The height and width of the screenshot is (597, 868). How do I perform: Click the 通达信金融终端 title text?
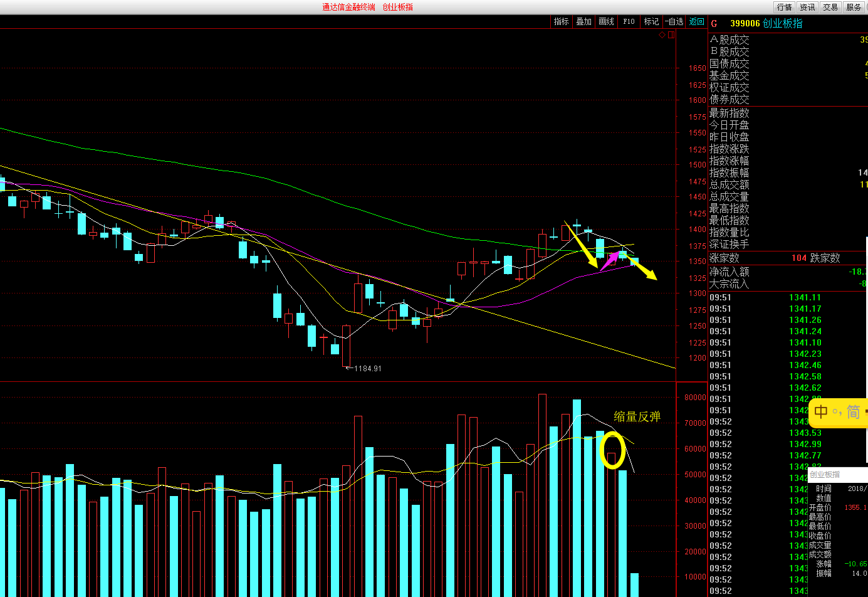(x=349, y=7)
